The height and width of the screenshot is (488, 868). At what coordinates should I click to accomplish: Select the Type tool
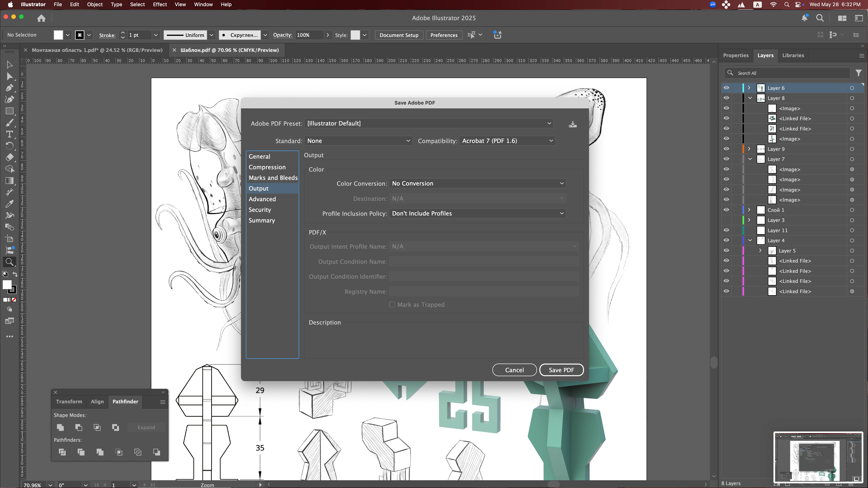(x=9, y=134)
